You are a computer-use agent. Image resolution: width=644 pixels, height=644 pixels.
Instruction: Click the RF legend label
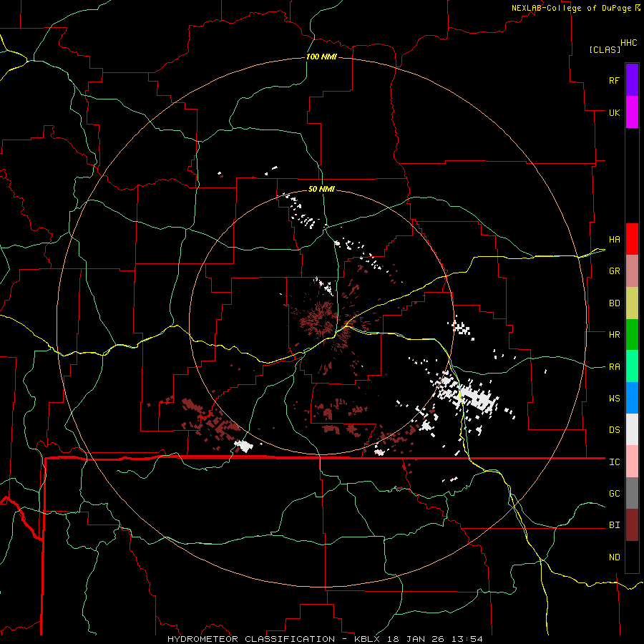pyautogui.click(x=614, y=80)
